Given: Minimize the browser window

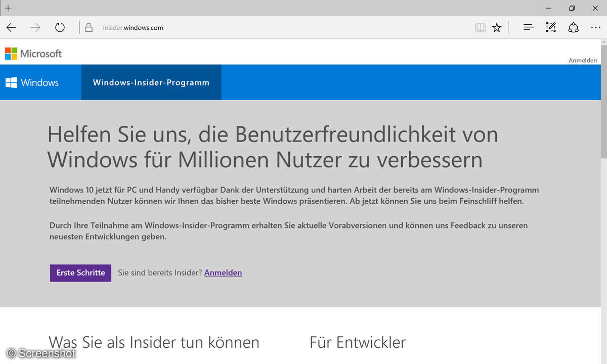Looking at the screenshot, I should point(548,8).
